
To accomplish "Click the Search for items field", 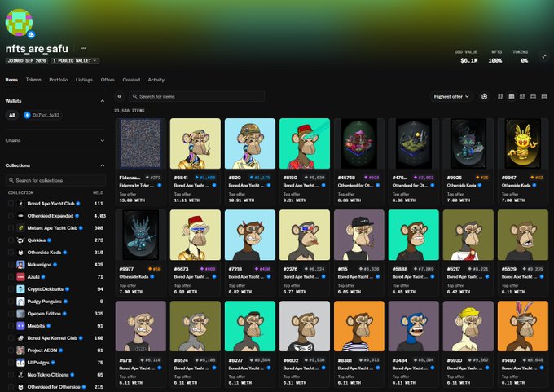I will pyautogui.click(x=197, y=96).
